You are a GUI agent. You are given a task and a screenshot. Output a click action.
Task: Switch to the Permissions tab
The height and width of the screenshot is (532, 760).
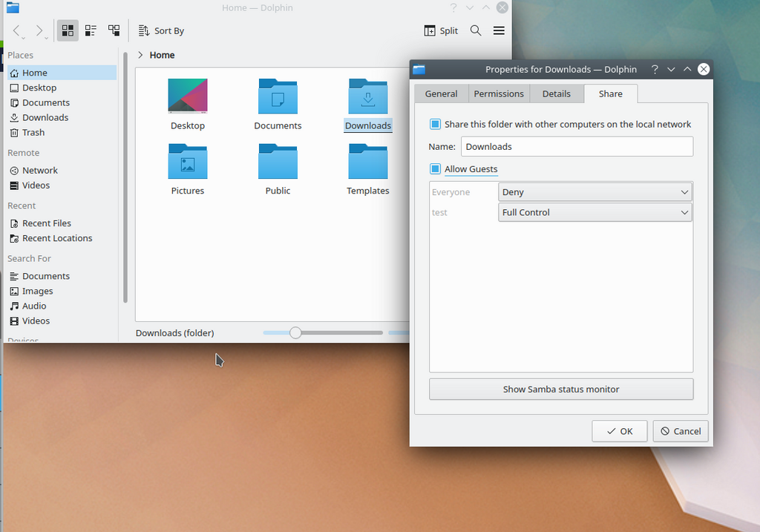pyautogui.click(x=499, y=93)
